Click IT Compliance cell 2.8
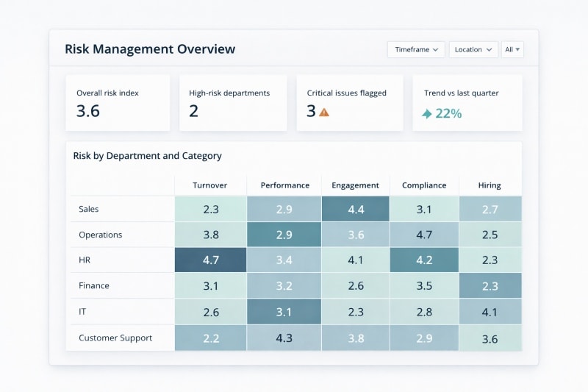Image resolution: width=588 pixels, height=392 pixels. point(424,312)
